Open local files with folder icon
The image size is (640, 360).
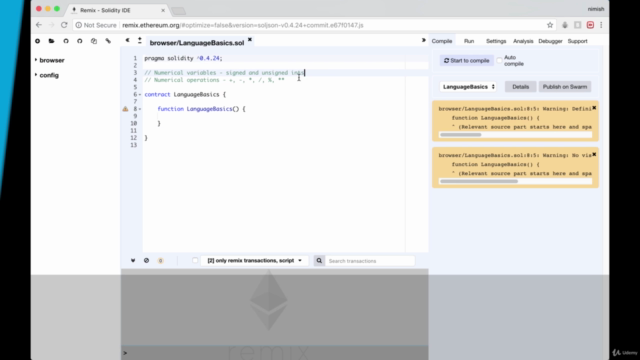point(51,41)
